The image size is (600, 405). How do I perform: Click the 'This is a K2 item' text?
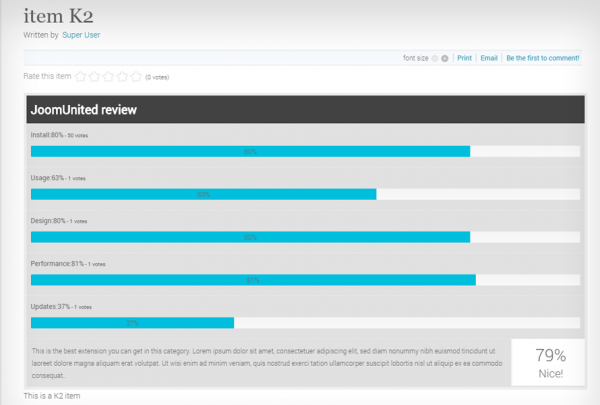pos(52,396)
